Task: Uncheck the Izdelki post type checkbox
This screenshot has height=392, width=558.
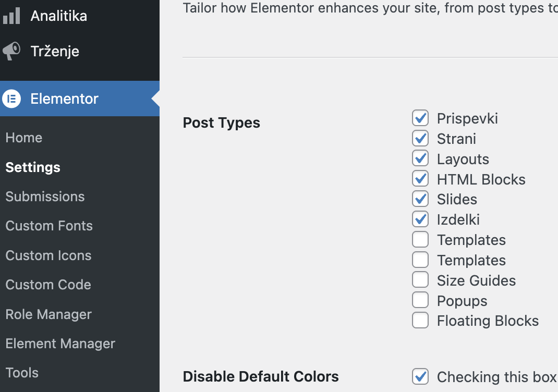Action: click(420, 219)
